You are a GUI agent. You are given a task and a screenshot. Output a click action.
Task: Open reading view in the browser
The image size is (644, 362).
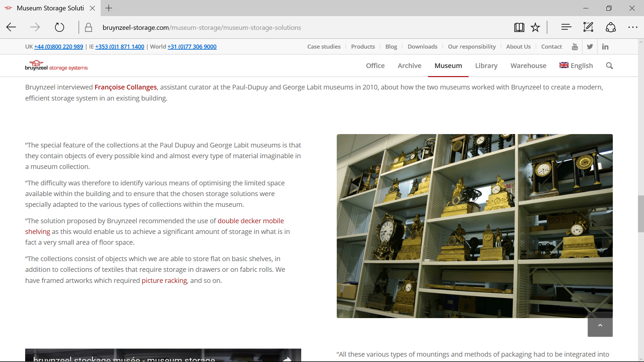(519, 27)
